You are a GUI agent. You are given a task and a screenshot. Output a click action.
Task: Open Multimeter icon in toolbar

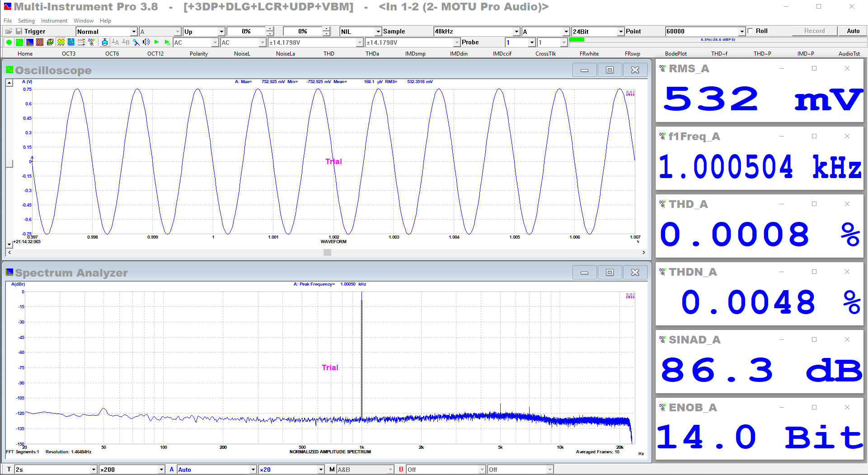click(40, 42)
